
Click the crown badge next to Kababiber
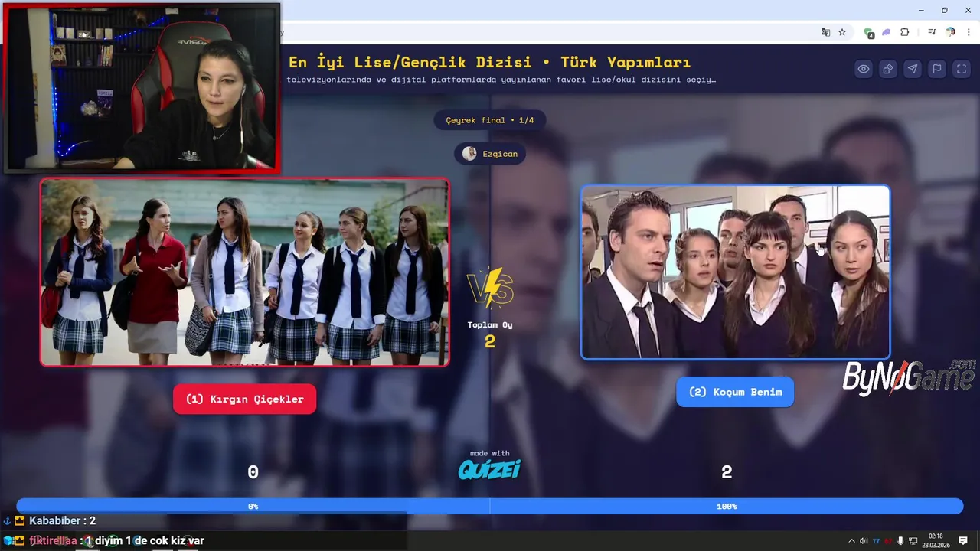tap(20, 520)
